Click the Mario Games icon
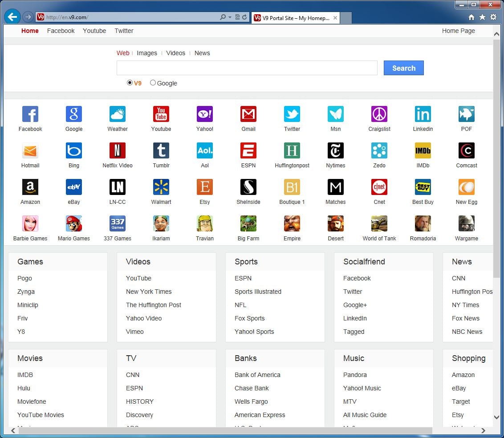 pyautogui.click(x=74, y=224)
